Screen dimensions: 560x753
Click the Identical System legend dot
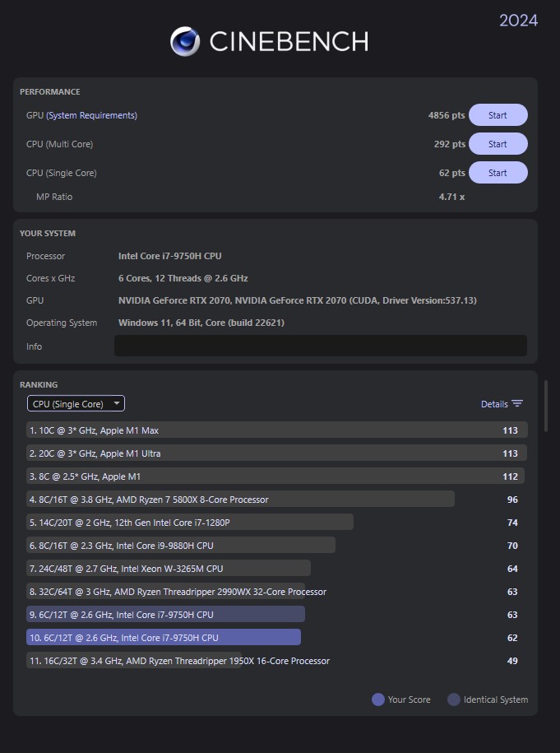tap(454, 700)
